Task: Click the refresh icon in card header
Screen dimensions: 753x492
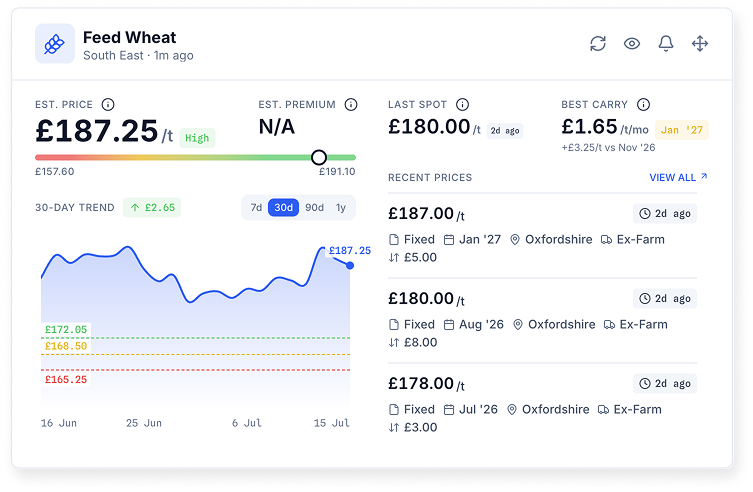Action: tap(598, 44)
